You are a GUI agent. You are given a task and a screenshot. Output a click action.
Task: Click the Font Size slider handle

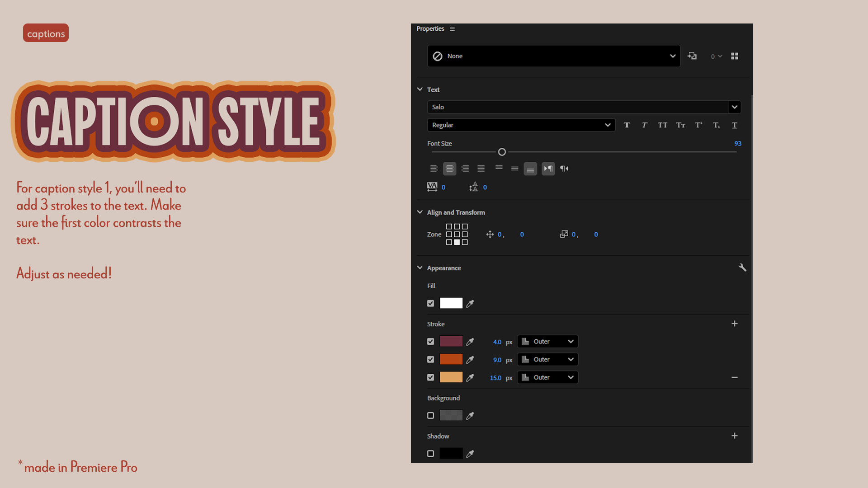point(502,152)
